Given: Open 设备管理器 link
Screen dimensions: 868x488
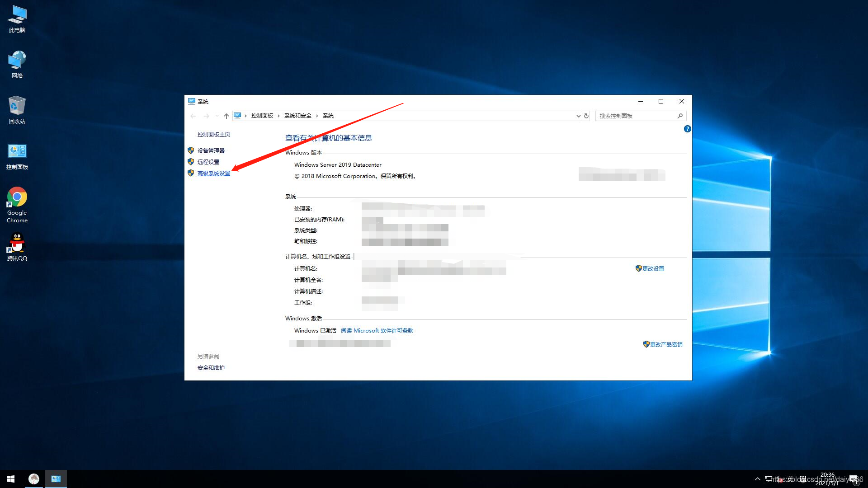Looking at the screenshot, I should (x=211, y=151).
